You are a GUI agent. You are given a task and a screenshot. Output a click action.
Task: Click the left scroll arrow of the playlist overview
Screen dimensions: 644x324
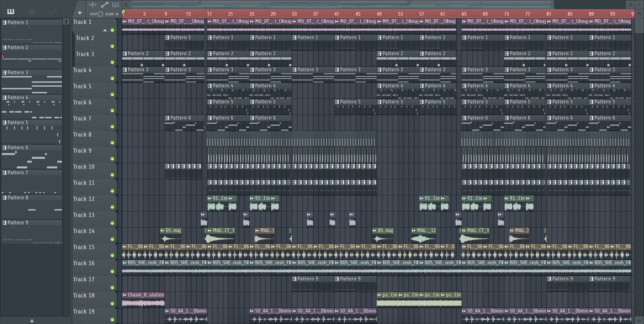126,4
